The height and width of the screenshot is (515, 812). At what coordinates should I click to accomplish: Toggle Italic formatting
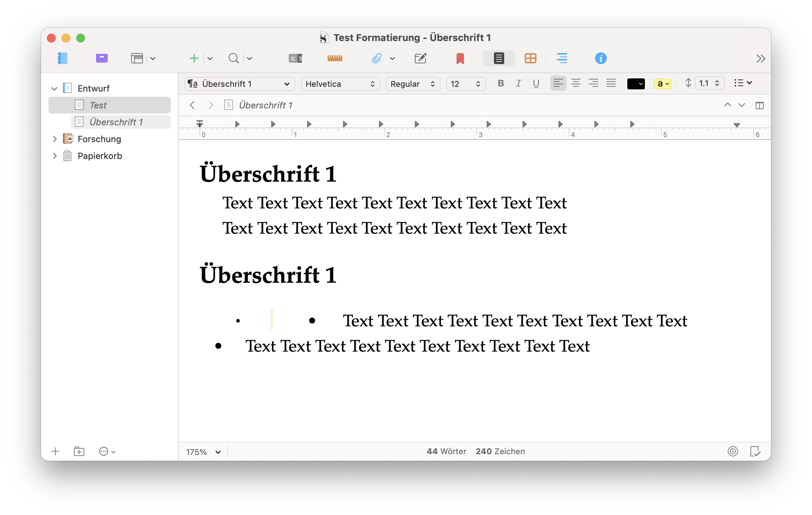point(518,84)
